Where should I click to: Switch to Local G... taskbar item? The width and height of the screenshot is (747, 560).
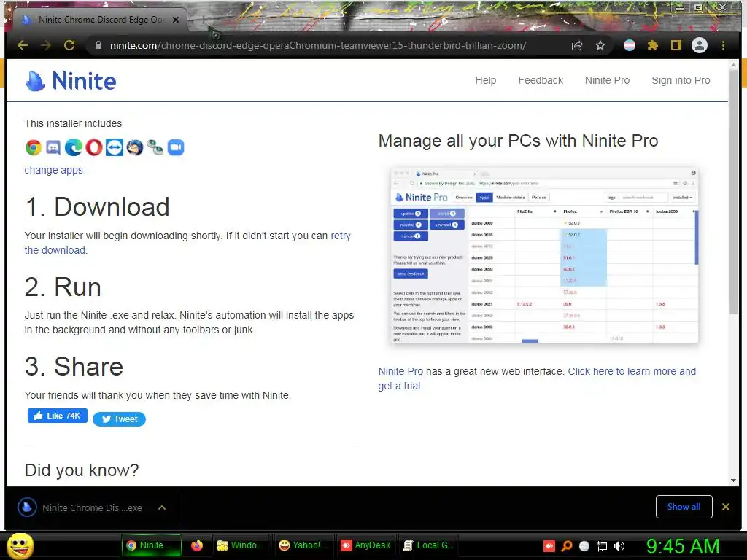click(429, 545)
